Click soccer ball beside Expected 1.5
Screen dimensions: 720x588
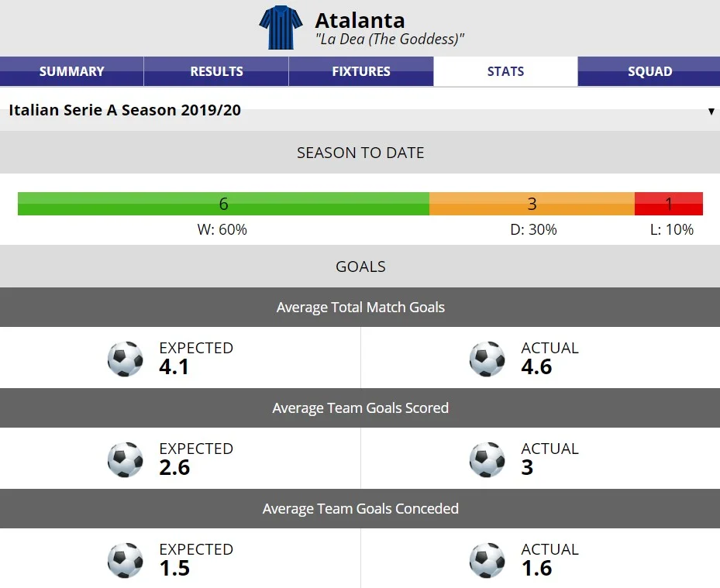[x=125, y=560]
